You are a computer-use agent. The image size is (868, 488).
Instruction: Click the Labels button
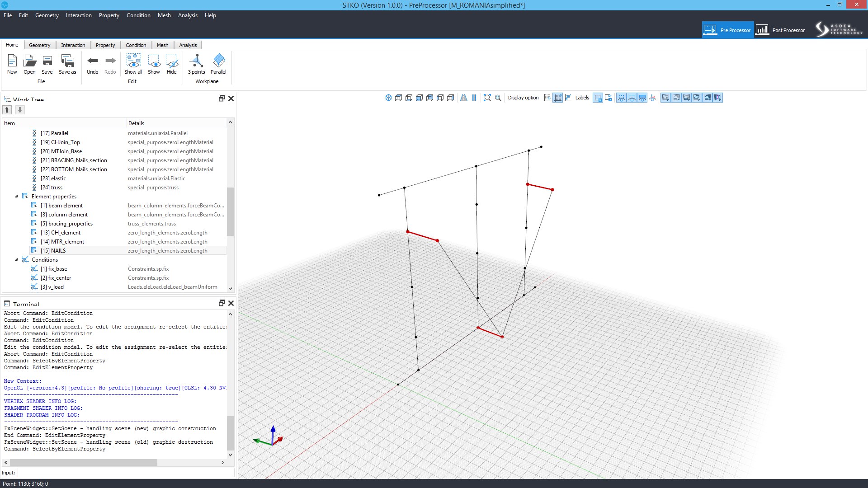point(582,98)
